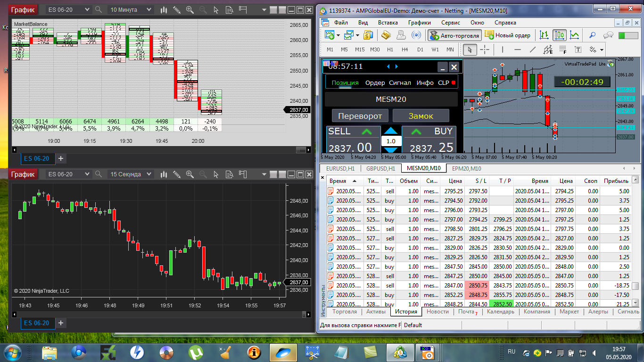Select the trendline drawing tool

pyautogui.click(x=533, y=49)
